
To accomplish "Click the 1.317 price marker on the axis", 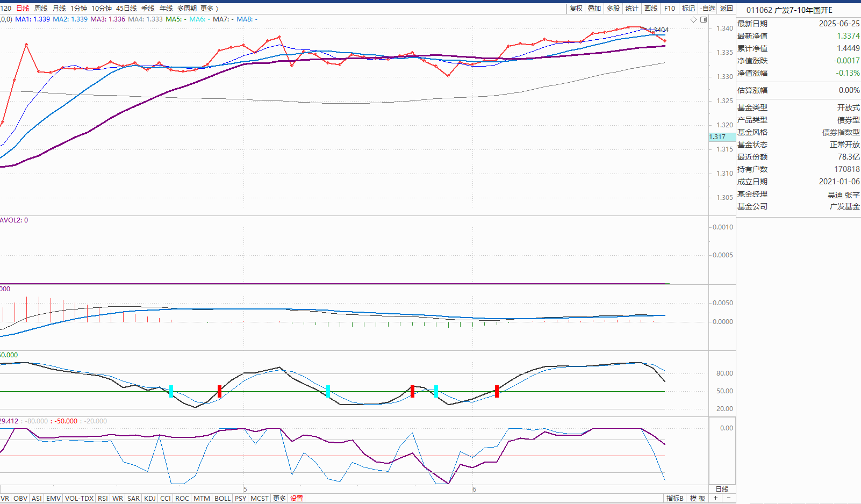I will (722, 137).
